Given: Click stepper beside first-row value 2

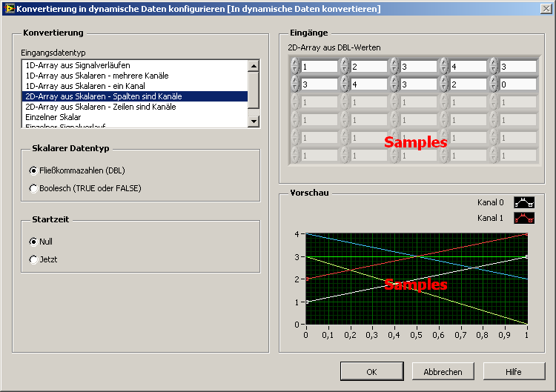Looking at the screenshot, I should pos(345,66).
